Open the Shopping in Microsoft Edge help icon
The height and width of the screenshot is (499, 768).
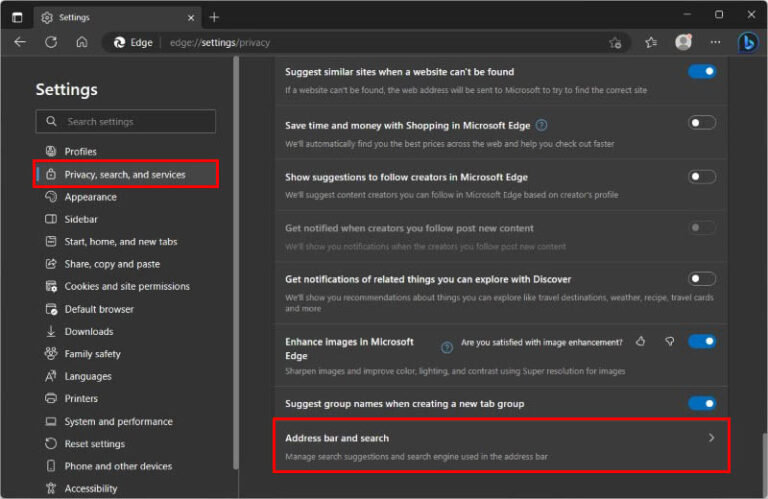[x=541, y=125]
